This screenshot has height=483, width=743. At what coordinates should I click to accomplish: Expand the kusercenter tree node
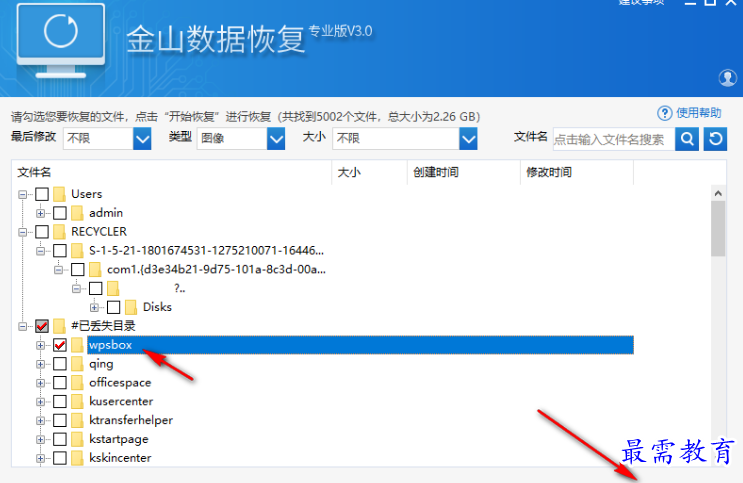click(x=40, y=402)
